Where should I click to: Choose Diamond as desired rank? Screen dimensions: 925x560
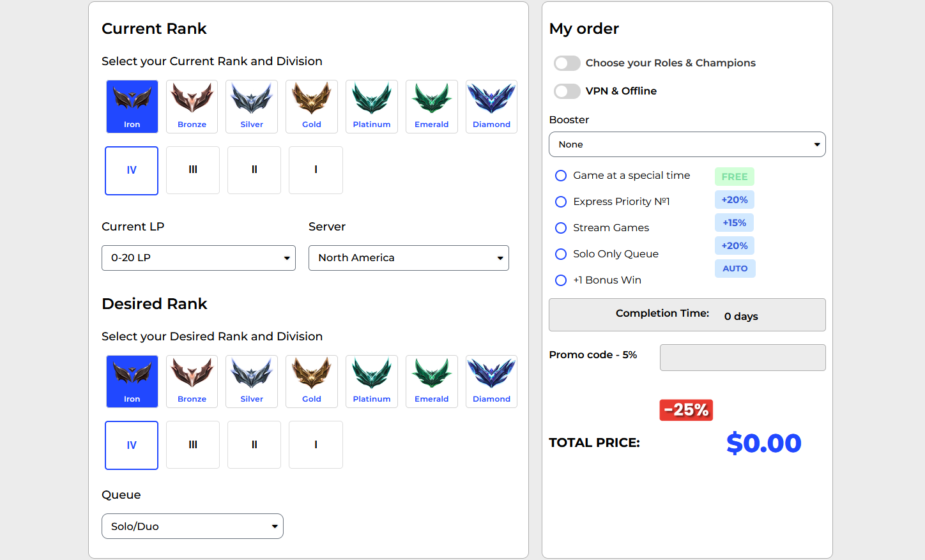(491, 381)
